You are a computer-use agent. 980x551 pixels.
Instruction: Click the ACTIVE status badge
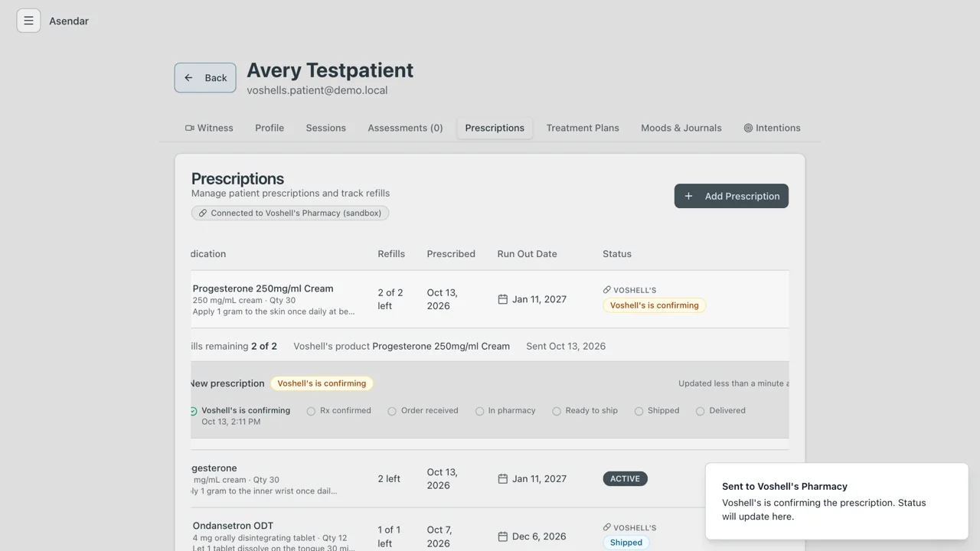[625, 479]
